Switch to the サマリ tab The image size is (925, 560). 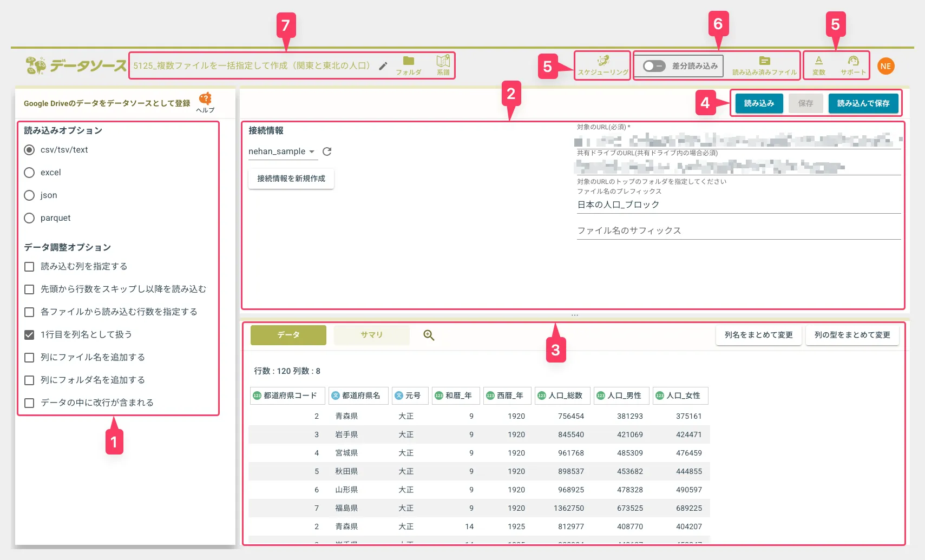[371, 335]
